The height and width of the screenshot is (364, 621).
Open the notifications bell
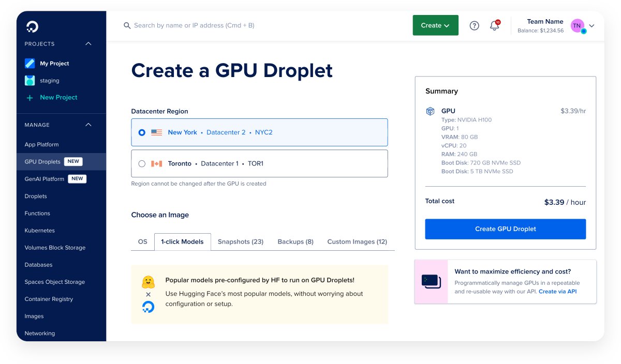click(x=494, y=25)
